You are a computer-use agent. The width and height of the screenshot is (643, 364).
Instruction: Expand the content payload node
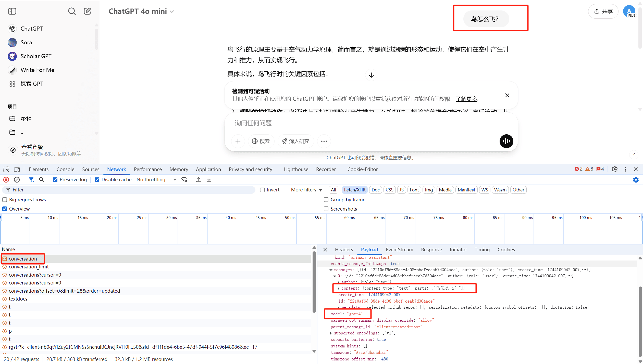339,288
